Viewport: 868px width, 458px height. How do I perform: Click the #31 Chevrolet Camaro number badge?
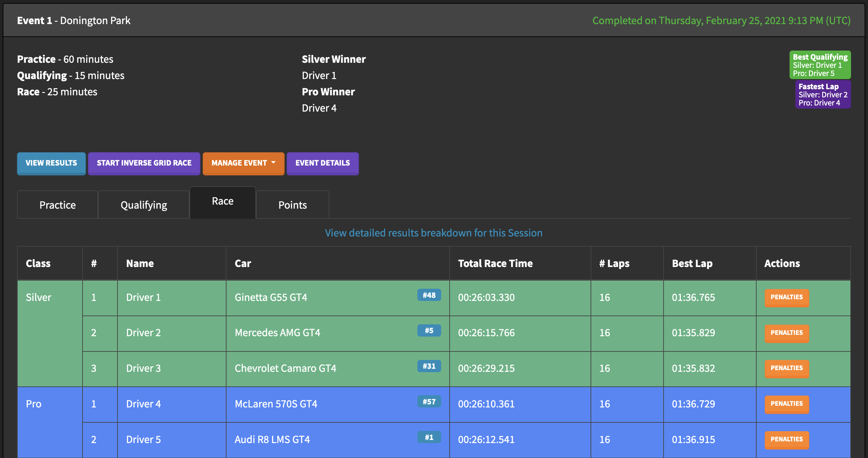[x=429, y=366]
